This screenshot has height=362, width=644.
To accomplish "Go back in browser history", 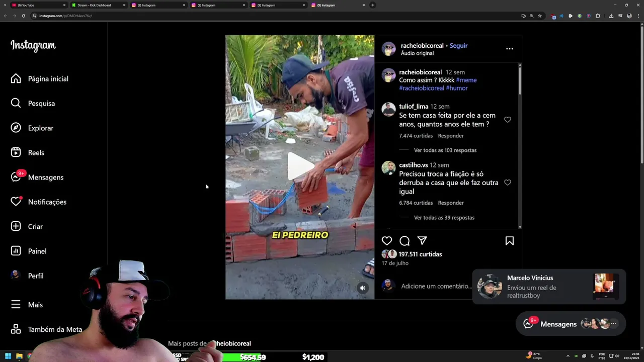I will 5,16.
